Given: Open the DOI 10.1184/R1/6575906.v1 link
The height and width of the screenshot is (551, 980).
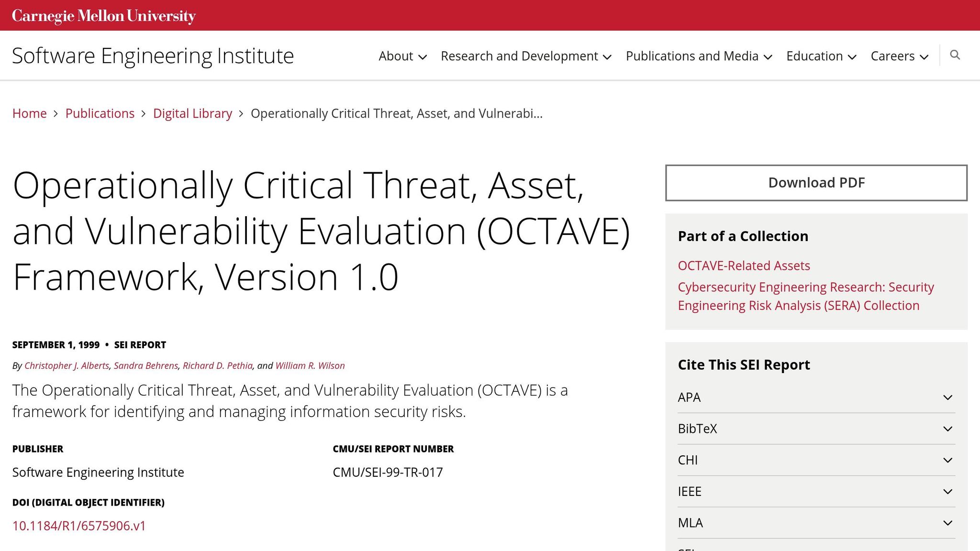Looking at the screenshot, I should click(x=79, y=526).
